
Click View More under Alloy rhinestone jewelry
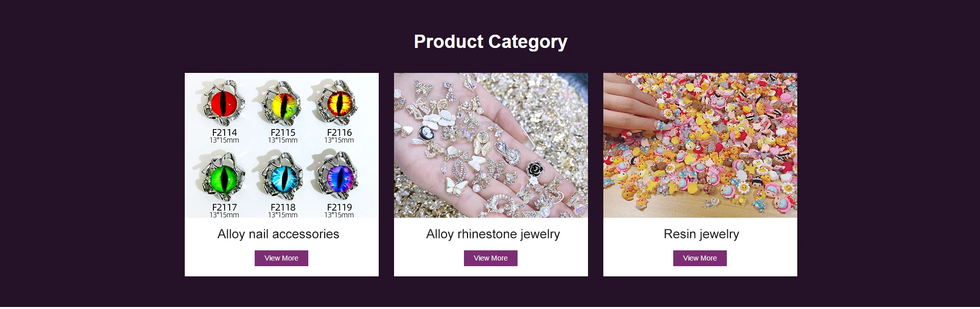point(491,258)
